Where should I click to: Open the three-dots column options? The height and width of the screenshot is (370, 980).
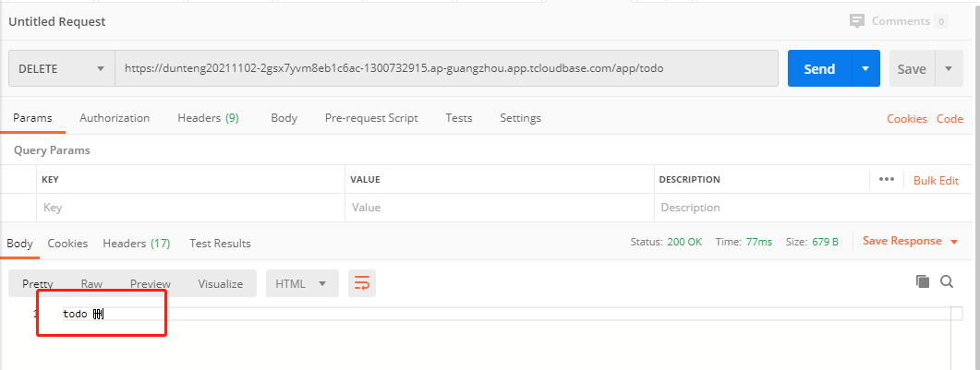click(887, 179)
